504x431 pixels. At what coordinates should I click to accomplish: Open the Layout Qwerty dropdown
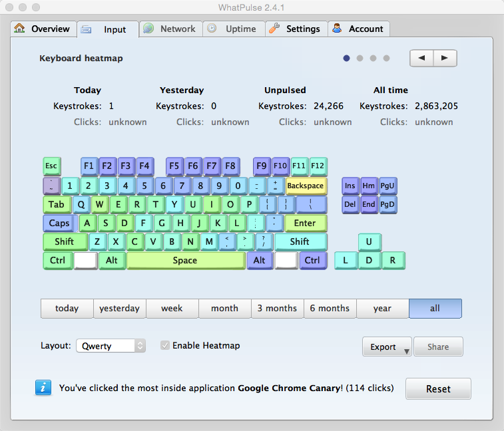click(111, 346)
